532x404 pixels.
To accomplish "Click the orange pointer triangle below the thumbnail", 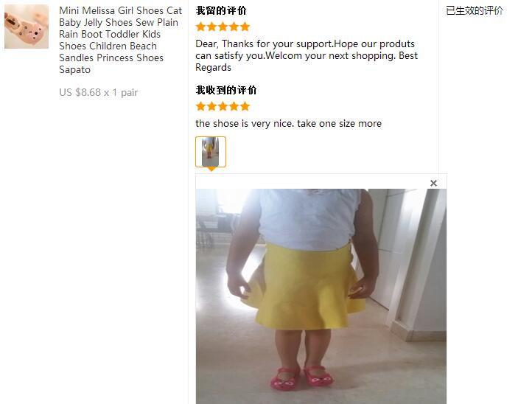I will (211, 169).
